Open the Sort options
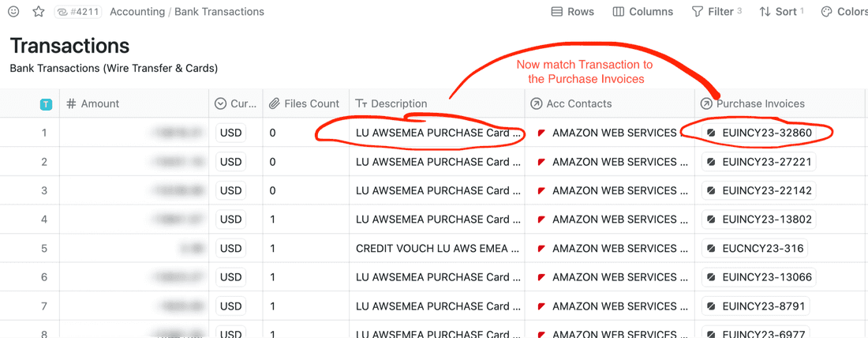 tap(781, 12)
